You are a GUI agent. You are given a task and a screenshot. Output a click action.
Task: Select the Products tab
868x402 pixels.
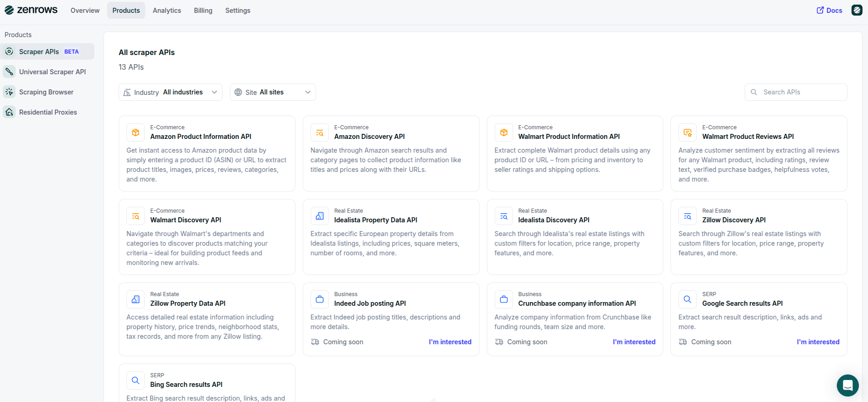[126, 11]
